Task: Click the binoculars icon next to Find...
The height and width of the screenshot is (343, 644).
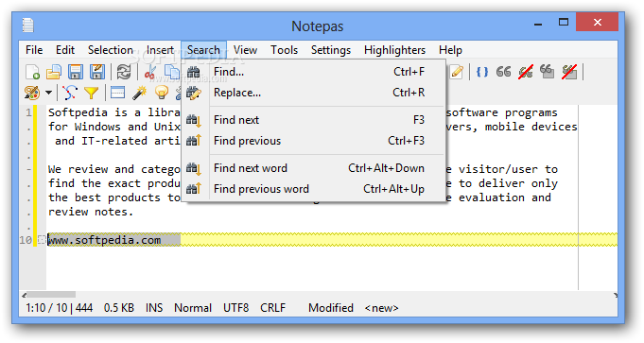Action: [x=194, y=72]
